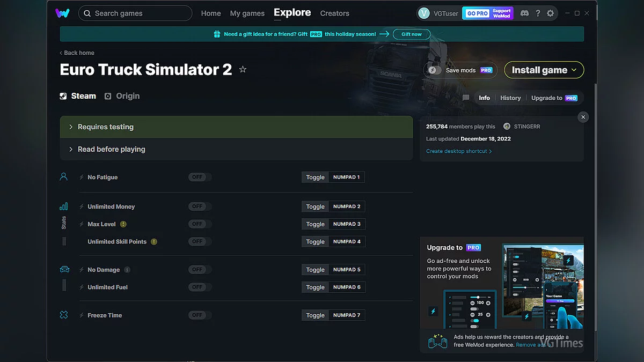Favorite the game using the star icon
The image size is (644, 362).
(x=243, y=69)
